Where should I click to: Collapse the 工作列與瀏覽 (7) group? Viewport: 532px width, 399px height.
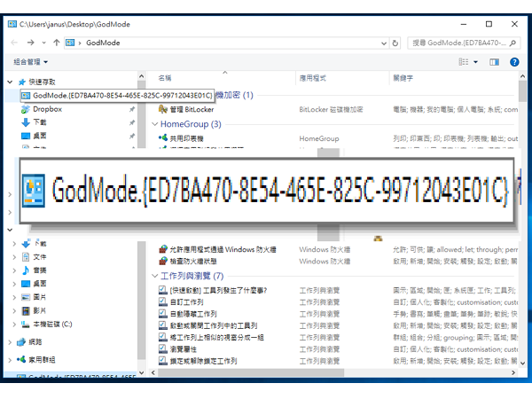154,276
